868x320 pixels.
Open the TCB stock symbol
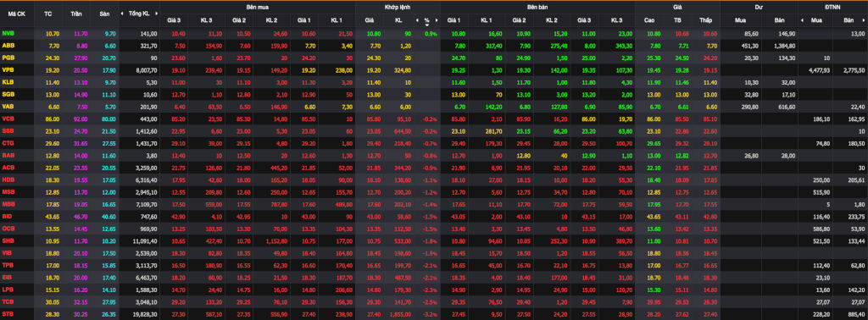(x=8, y=301)
